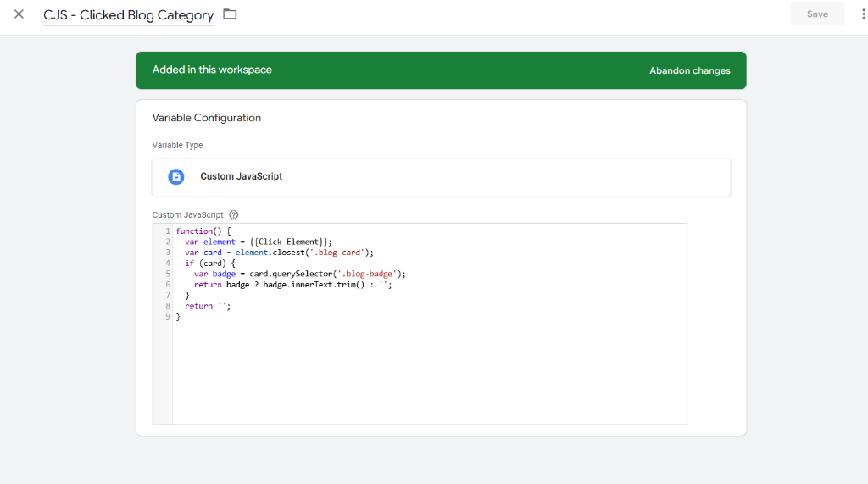Edit the variable name CJS - Clicked Blog Category

pos(129,15)
